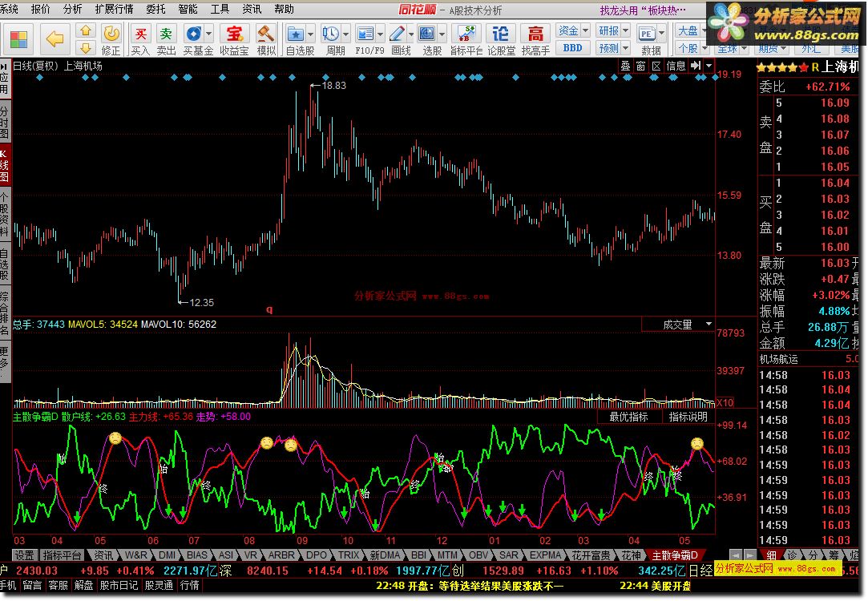Click the 设置 indicator settings tab

point(24,555)
